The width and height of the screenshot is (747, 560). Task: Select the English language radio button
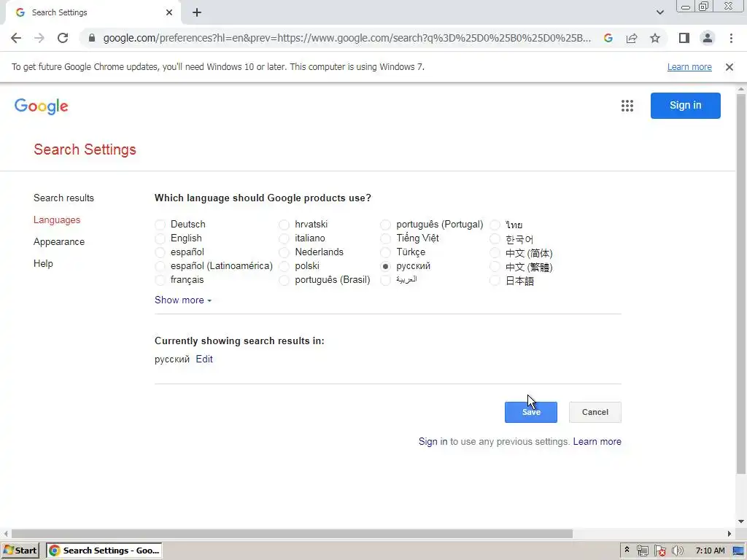click(x=160, y=238)
